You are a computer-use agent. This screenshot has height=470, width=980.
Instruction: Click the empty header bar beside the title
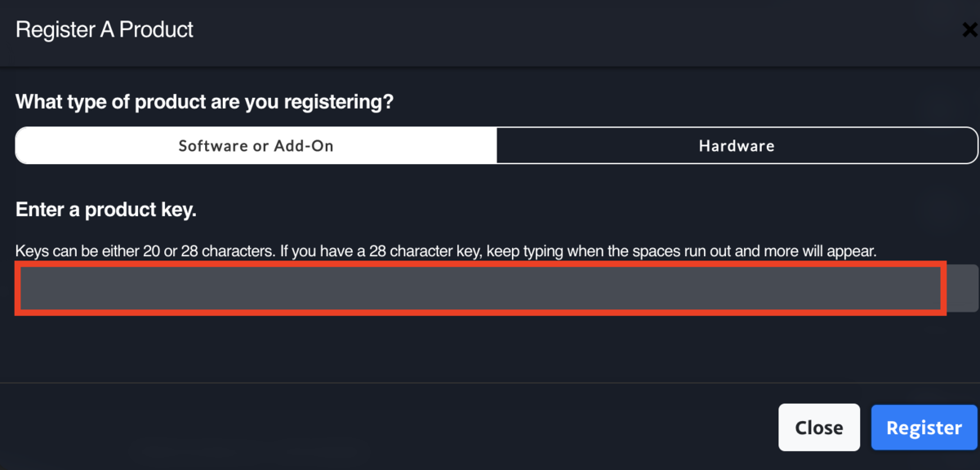(x=572, y=31)
